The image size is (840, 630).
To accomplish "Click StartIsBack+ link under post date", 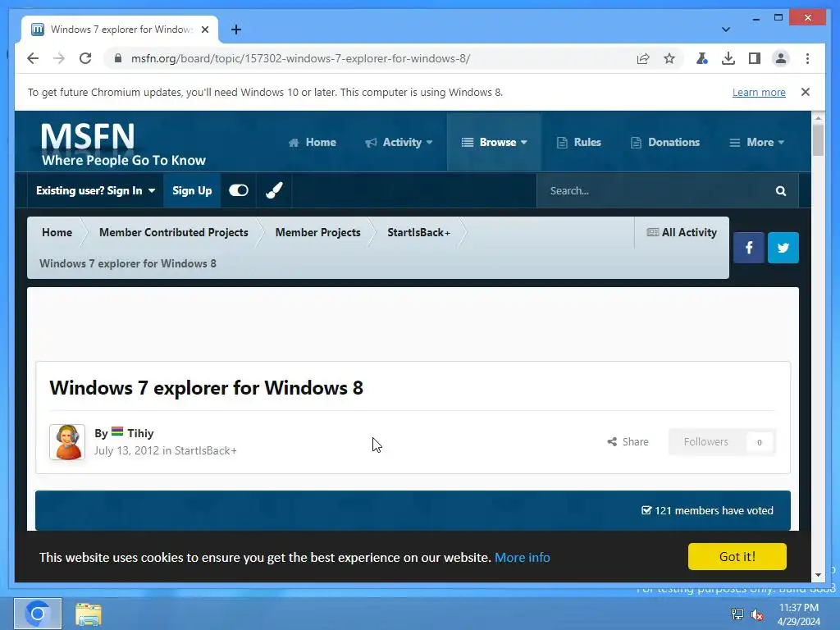I will (206, 450).
